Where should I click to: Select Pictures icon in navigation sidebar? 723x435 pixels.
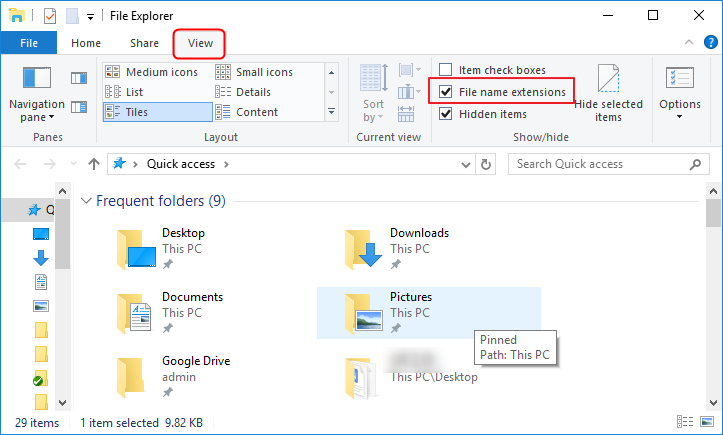click(x=41, y=306)
